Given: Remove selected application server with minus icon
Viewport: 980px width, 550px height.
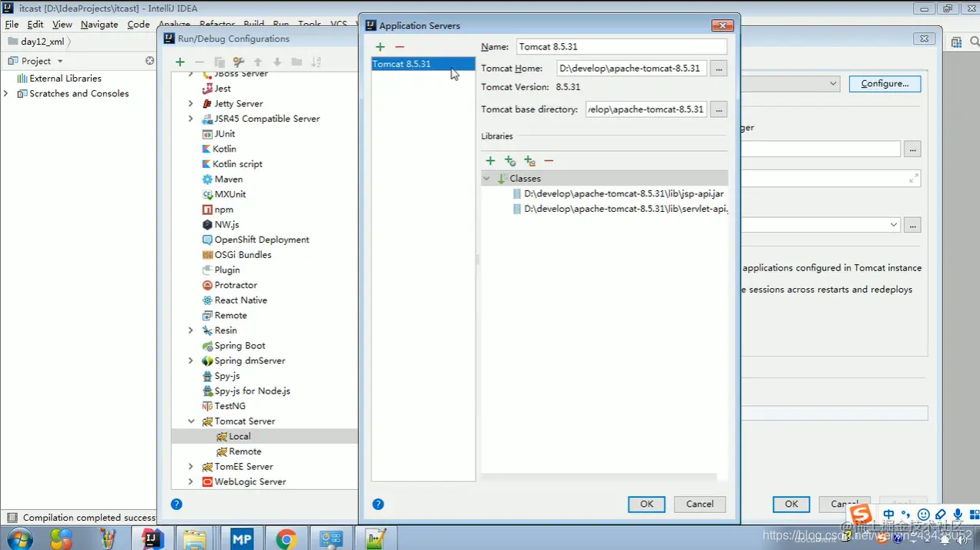Looking at the screenshot, I should coord(399,47).
